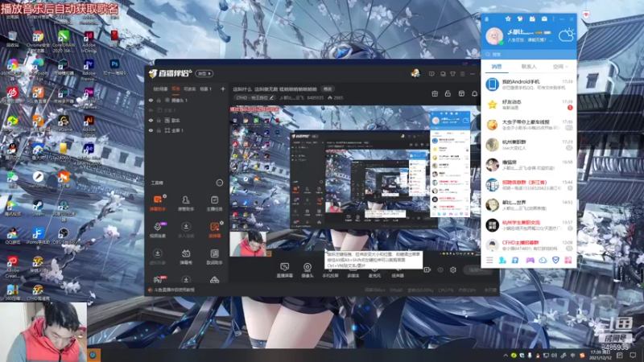This screenshot has width=644, height=362.
Task: Open the 鱼直播伴侣使用教程 link in status bar
Action: [174, 290]
